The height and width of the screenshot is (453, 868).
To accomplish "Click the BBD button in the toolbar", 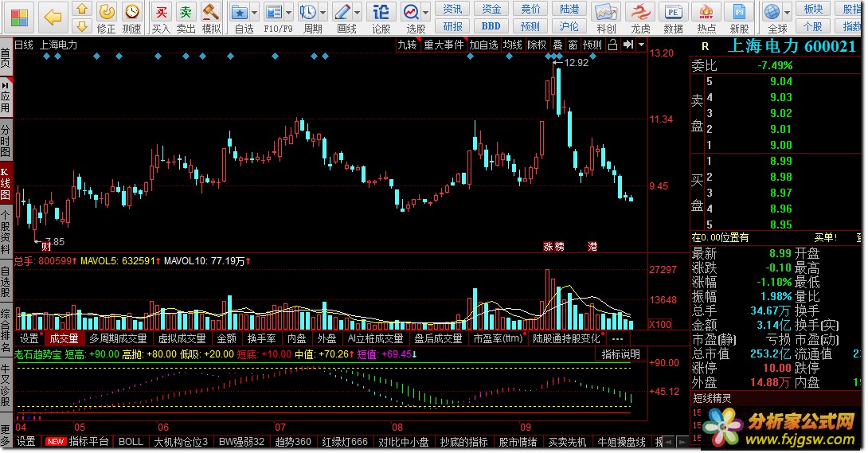I will (x=491, y=26).
